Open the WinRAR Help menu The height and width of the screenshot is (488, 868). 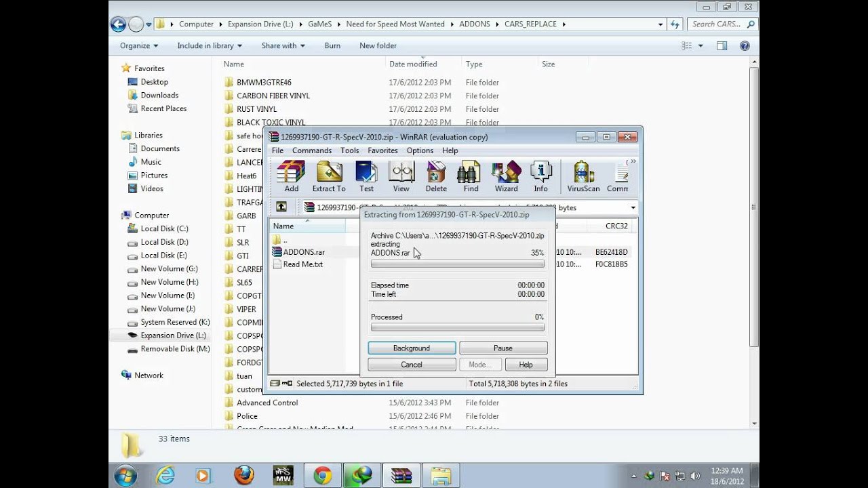pos(450,150)
